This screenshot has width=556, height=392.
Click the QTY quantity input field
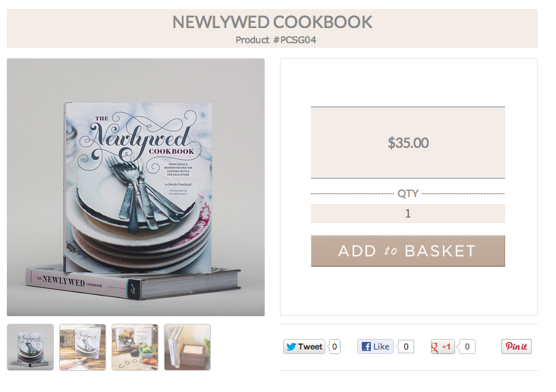point(408,213)
